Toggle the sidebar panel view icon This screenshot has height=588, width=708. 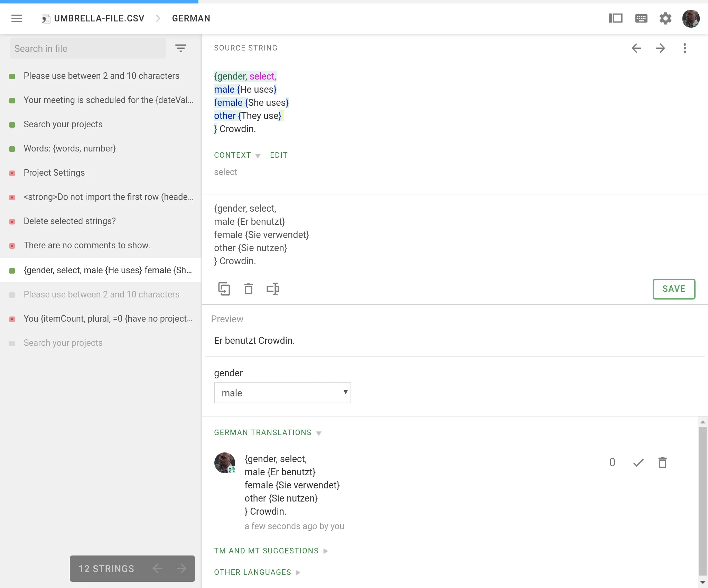615,18
